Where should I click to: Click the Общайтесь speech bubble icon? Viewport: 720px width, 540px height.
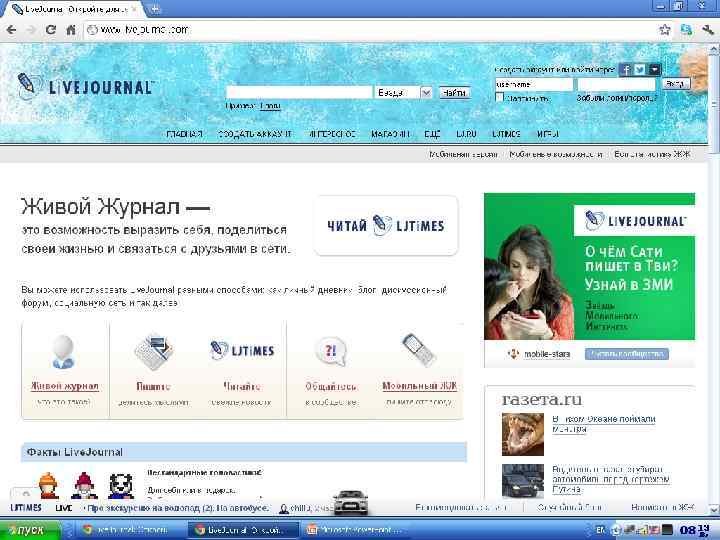[331, 352]
